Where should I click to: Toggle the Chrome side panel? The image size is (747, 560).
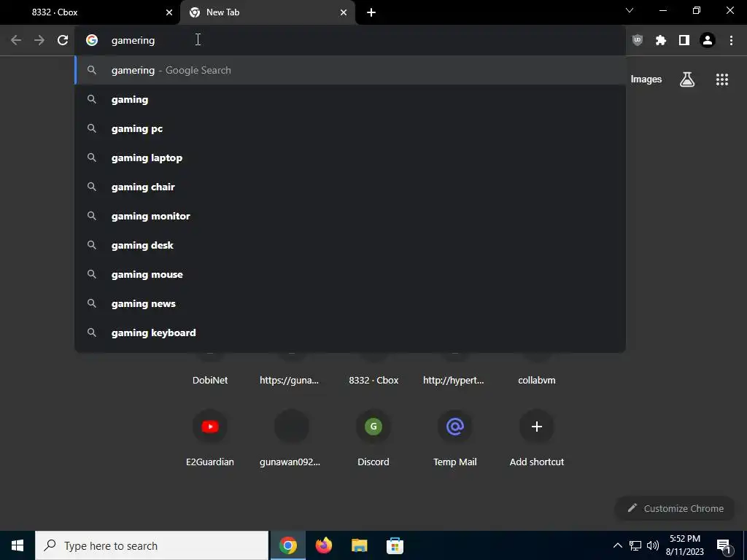(684, 41)
